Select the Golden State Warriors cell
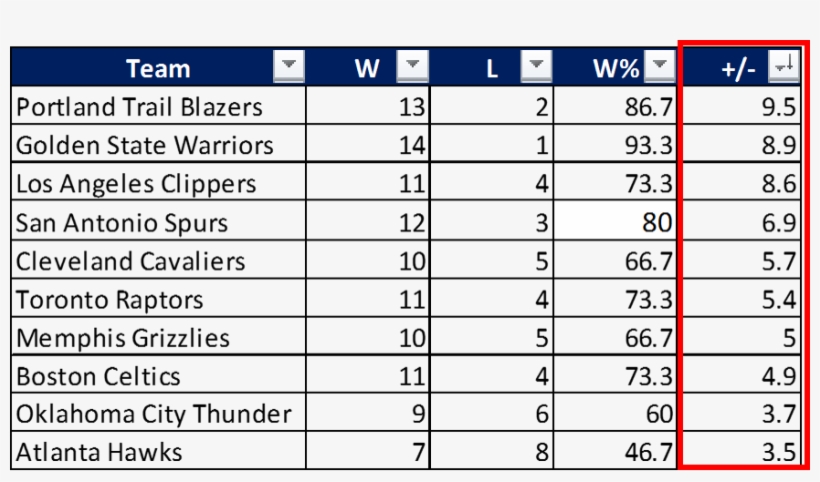The image size is (820, 482). 158,146
